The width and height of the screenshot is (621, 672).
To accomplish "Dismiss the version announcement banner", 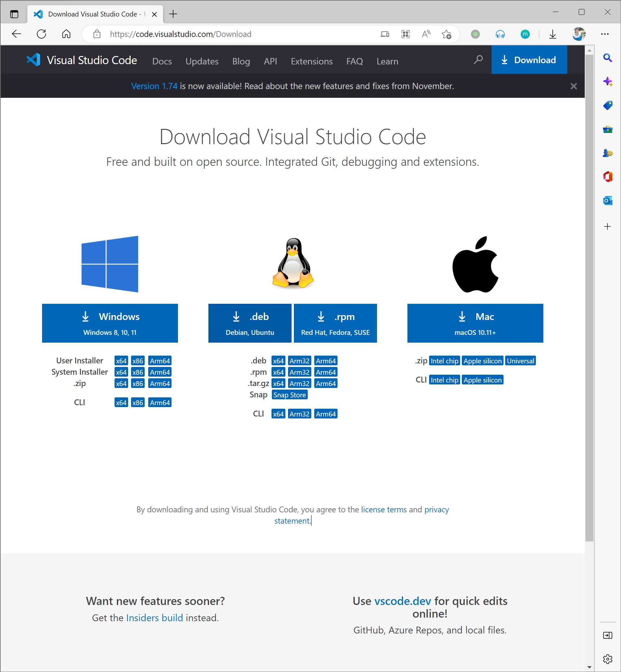I will point(574,86).
